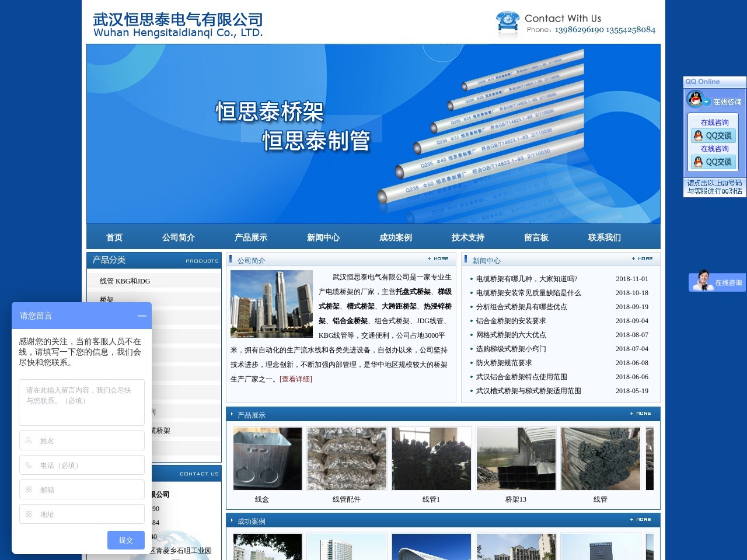
Task: Open news 铝合金桥架的安装要求
Action: tap(511, 321)
